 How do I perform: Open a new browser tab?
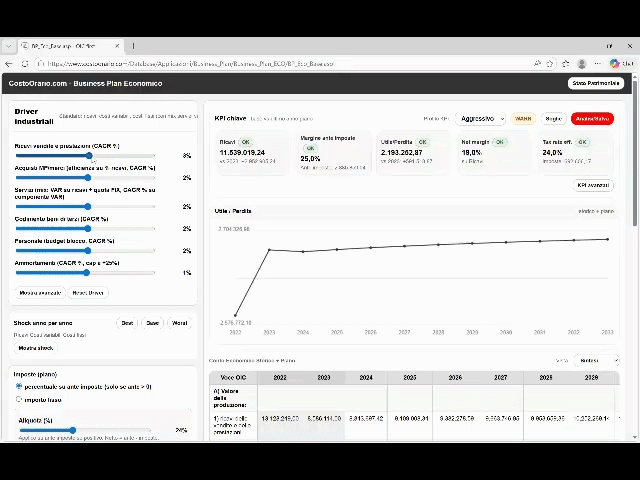[x=133, y=46]
